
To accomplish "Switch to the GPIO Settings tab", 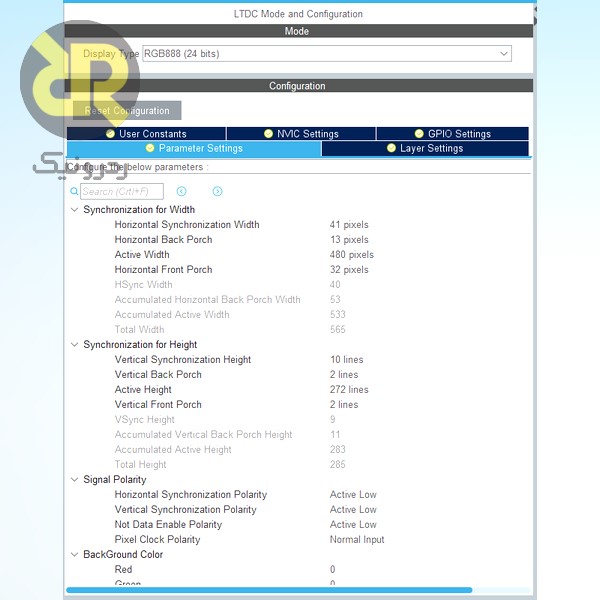I will pos(452,134).
